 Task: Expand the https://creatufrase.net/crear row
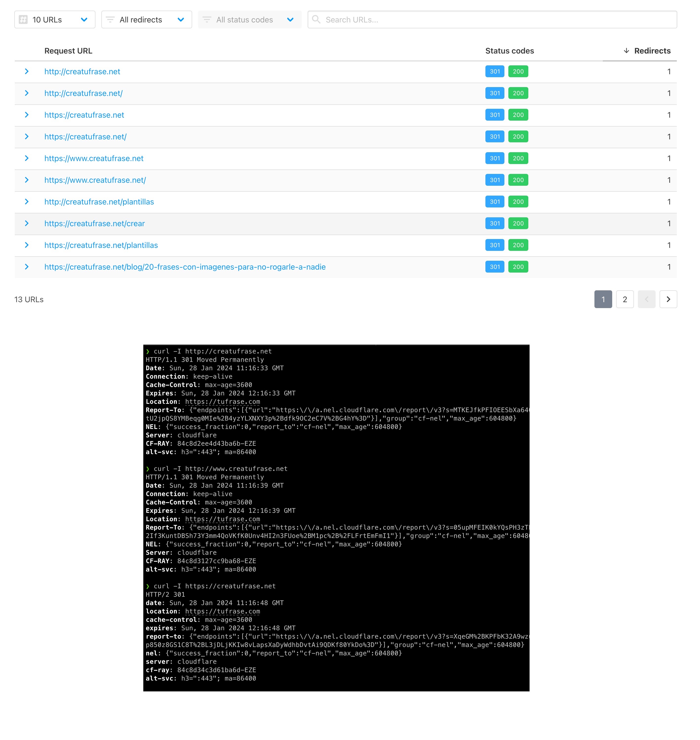click(x=27, y=223)
